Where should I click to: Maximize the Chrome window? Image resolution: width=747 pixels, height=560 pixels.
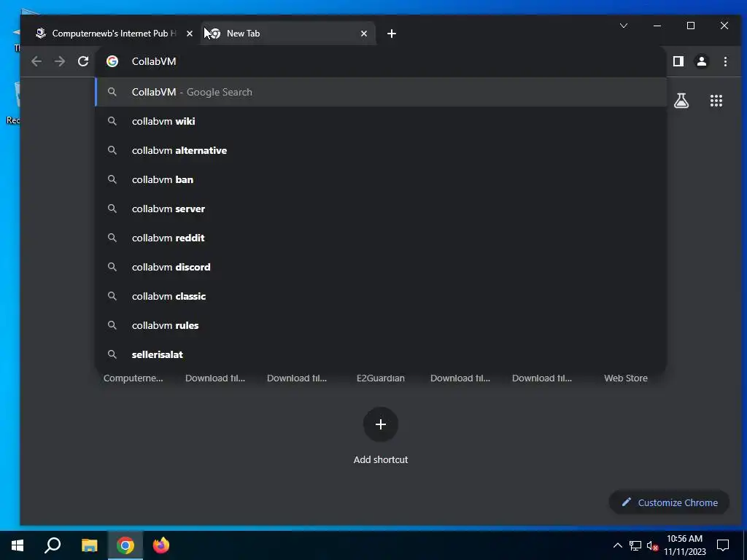[691, 26]
